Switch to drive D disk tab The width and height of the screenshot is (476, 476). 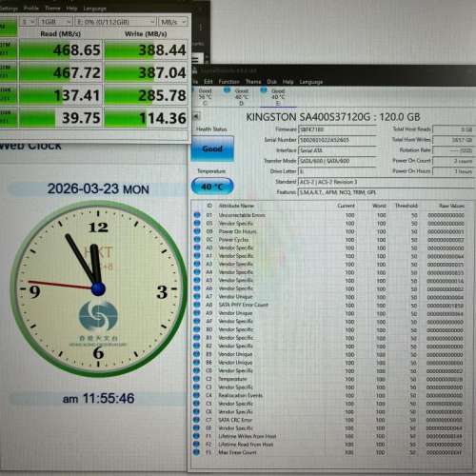point(241,97)
